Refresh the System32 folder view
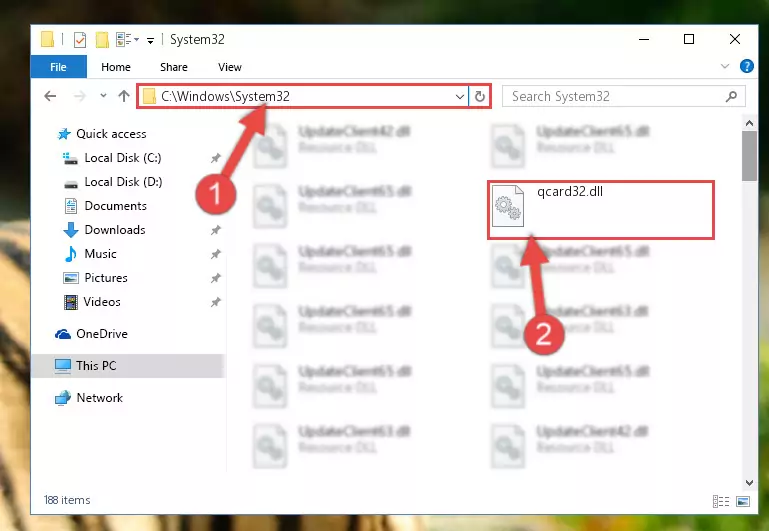The image size is (769, 531). tap(480, 97)
